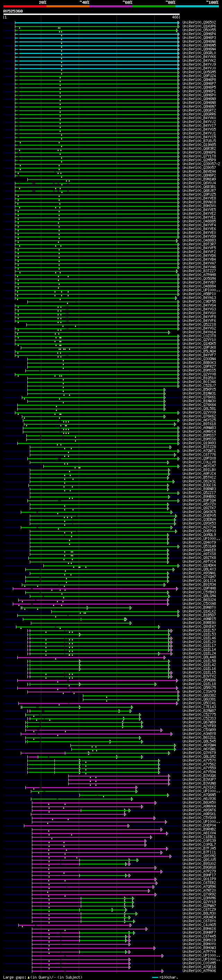This screenshot has width=222, height=980.
Task: Open hit UniRef100_B7U8J5
Action: pyautogui.click(x=199, y=141)
